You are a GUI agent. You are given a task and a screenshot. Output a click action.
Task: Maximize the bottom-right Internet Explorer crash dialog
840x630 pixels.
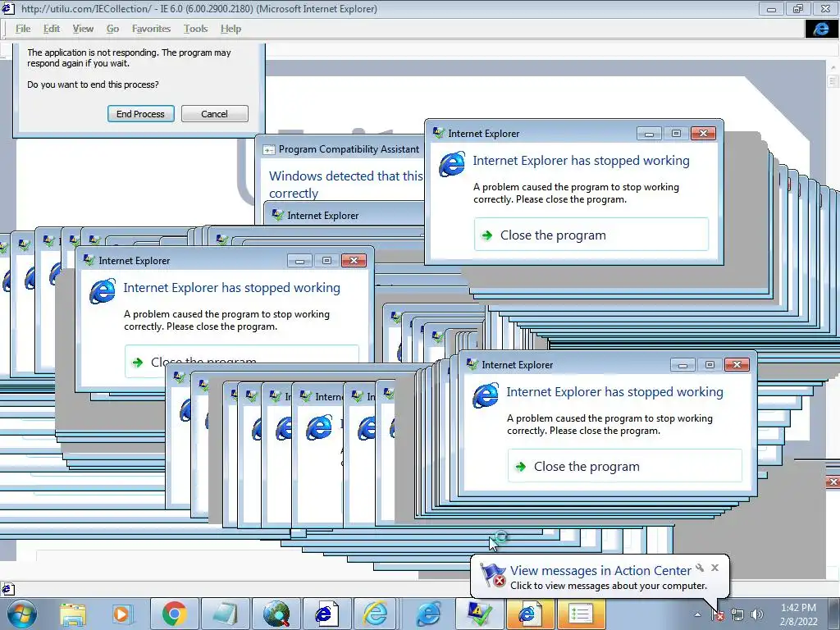point(710,364)
